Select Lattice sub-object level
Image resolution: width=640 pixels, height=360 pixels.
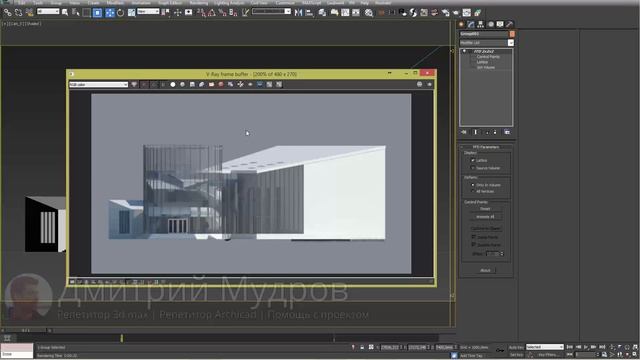point(482,62)
